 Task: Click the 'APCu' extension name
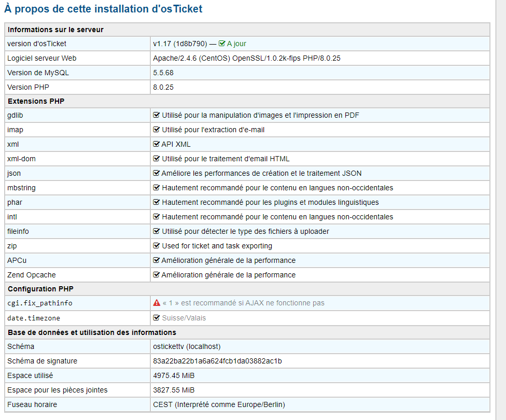tap(17, 261)
